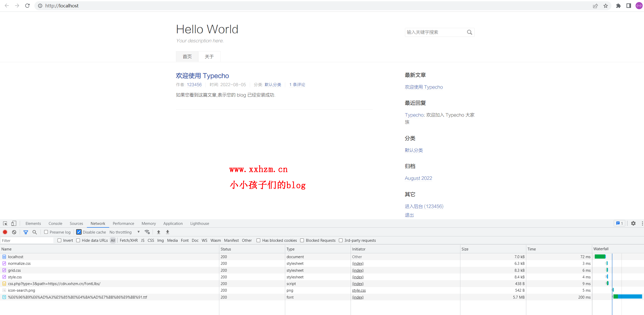Click the inspect element picker icon

coord(5,223)
